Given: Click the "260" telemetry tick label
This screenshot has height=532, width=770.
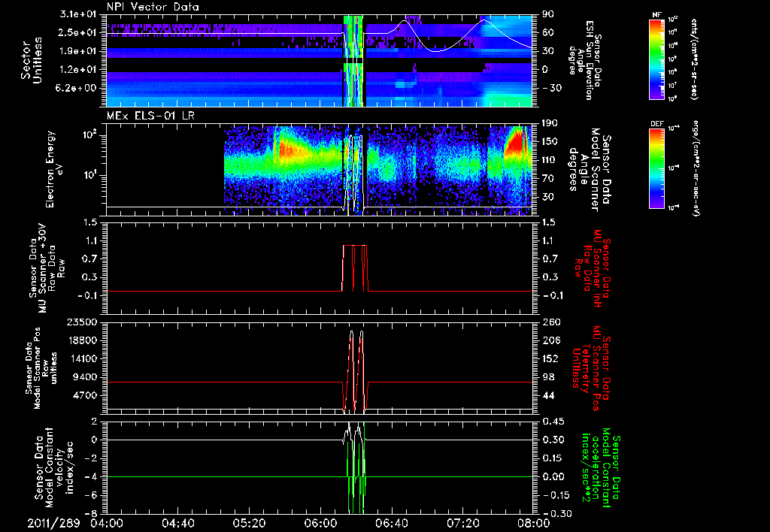Looking at the screenshot, I should tap(551, 322).
